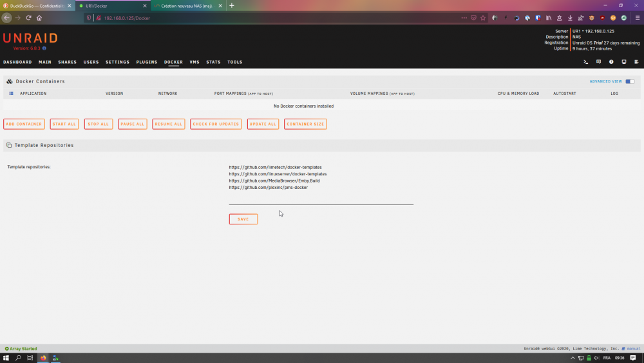Go to browser home page

click(x=39, y=17)
